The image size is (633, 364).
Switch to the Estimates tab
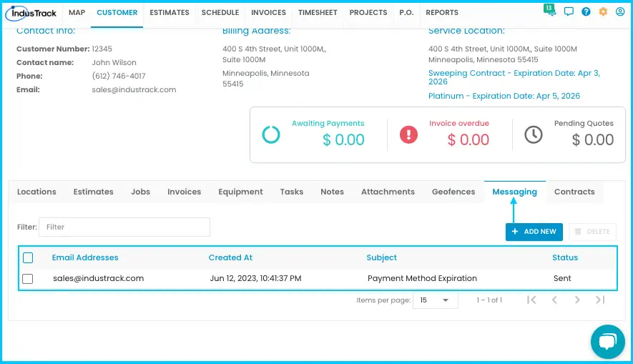point(93,192)
